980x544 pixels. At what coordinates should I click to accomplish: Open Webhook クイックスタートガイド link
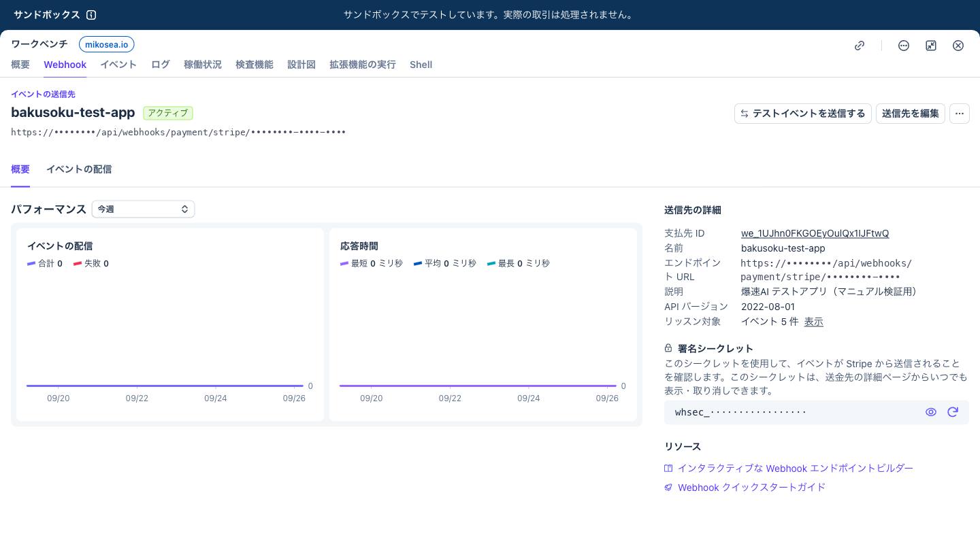pos(752,488)
